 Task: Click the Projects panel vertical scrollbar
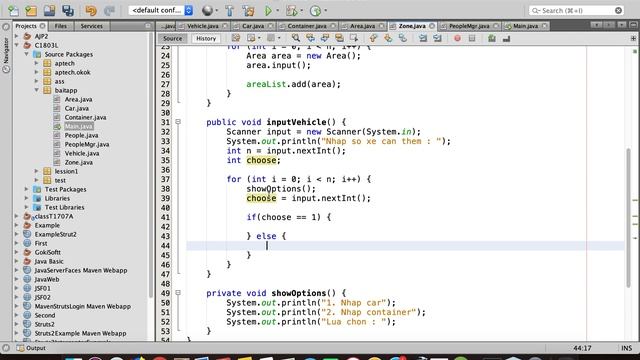pos(151,165)
